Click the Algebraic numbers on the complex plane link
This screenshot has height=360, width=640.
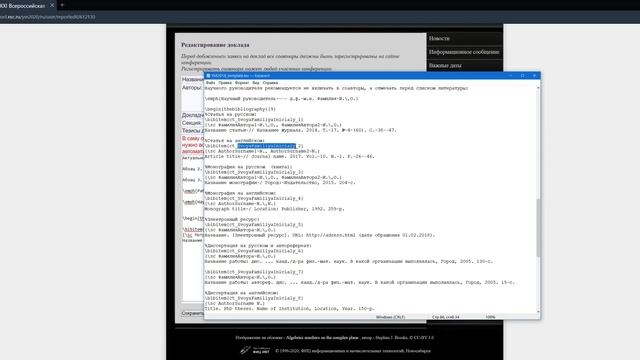coord(322,338)
